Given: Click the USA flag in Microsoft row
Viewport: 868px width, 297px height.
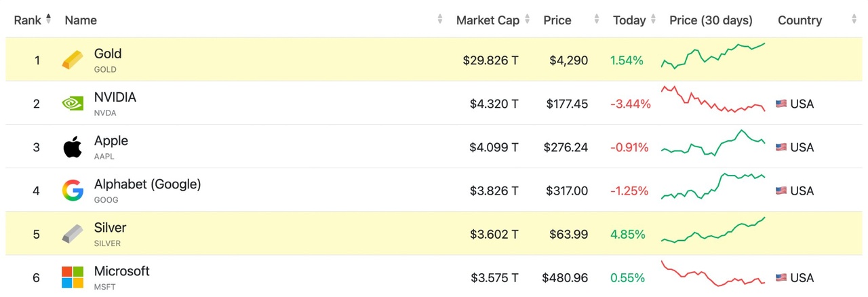Looking at the screenshot, I should 781,277.
